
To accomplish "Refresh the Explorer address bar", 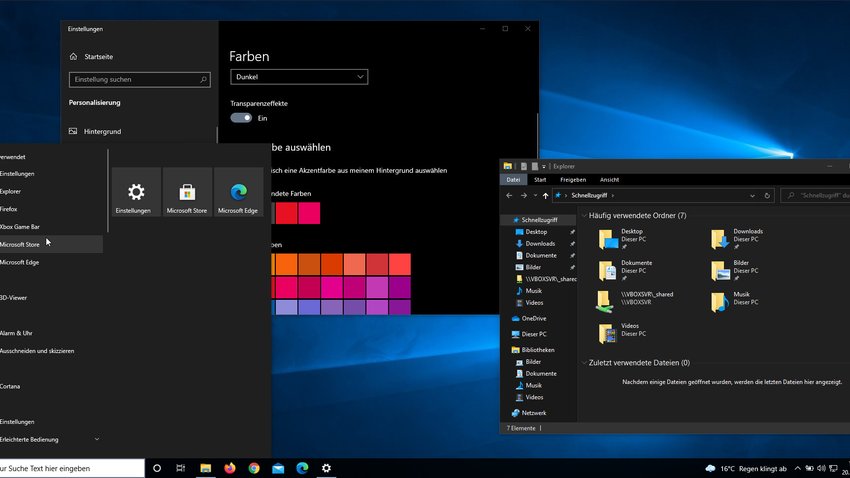I will coord(767,196).
